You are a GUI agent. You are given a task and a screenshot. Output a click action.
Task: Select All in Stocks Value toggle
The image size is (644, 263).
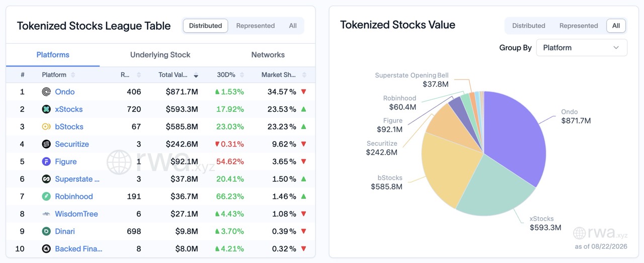pos(616,26)
